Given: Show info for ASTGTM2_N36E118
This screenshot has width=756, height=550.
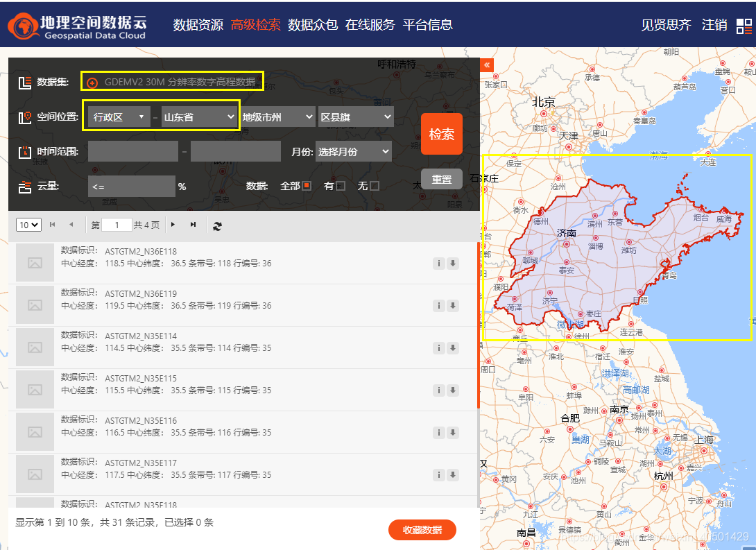Looking at the screenshot, I should tap(438, 263).
